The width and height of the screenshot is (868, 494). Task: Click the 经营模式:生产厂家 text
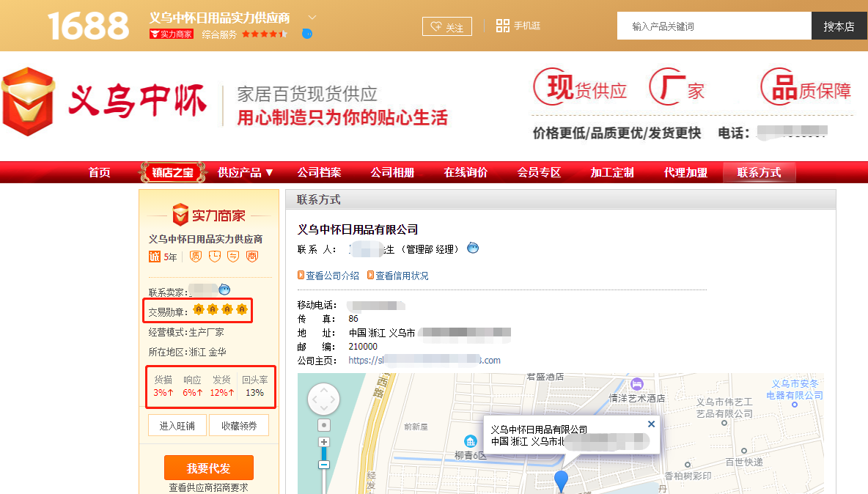(x=186, y=333)
